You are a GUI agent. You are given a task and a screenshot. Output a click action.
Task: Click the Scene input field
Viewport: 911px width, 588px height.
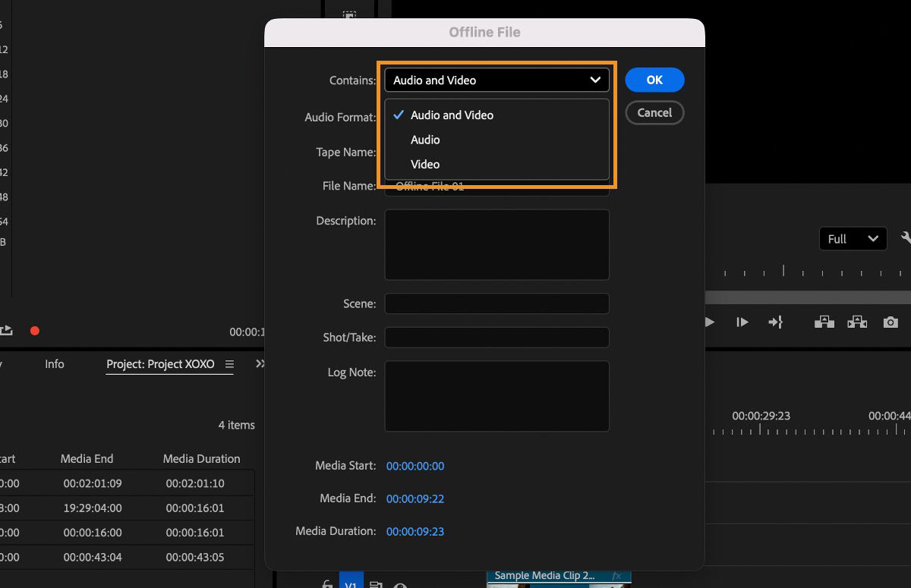pyautogui.click(x=496, y=303)
